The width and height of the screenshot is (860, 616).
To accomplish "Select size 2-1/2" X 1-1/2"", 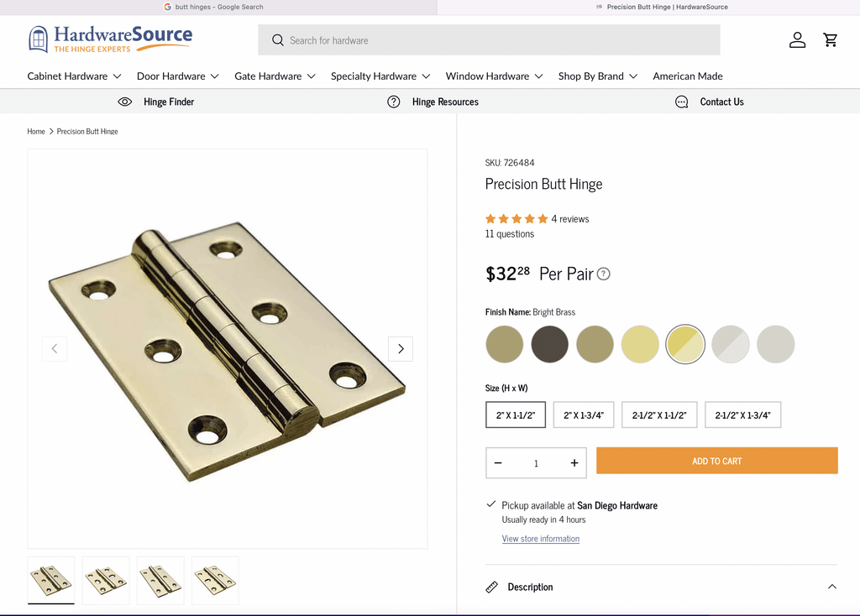I will [x=659, y=415].
